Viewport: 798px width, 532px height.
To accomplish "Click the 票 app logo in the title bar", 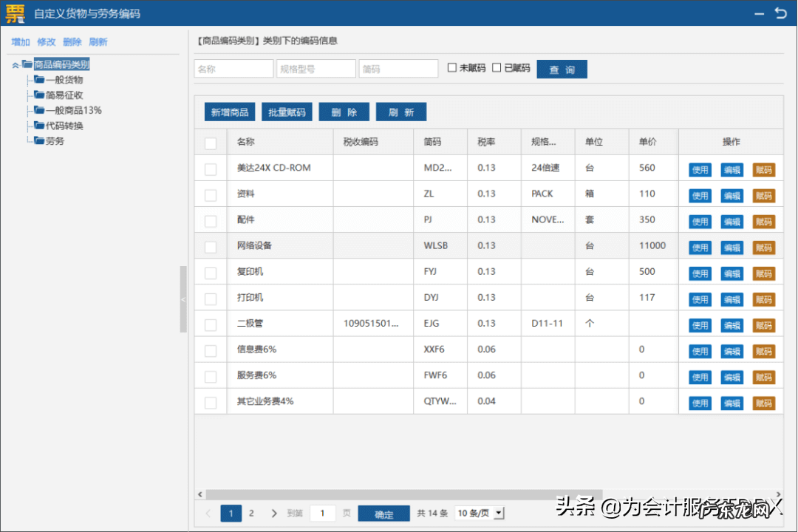I will (15, 13).
